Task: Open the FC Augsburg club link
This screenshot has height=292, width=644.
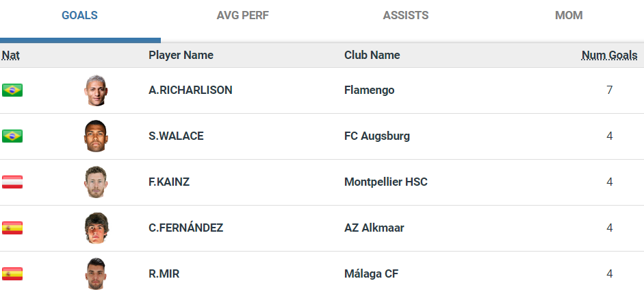Action: (x=377, y=136)
